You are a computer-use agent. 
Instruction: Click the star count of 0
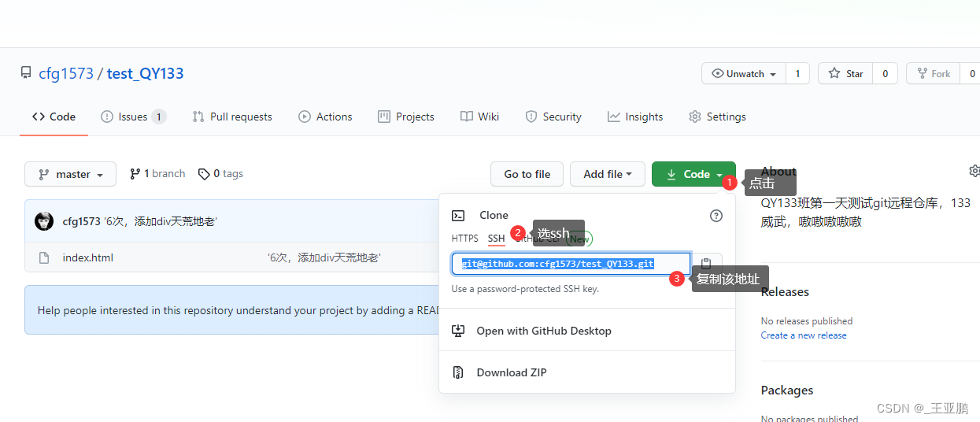click(885, 74)
